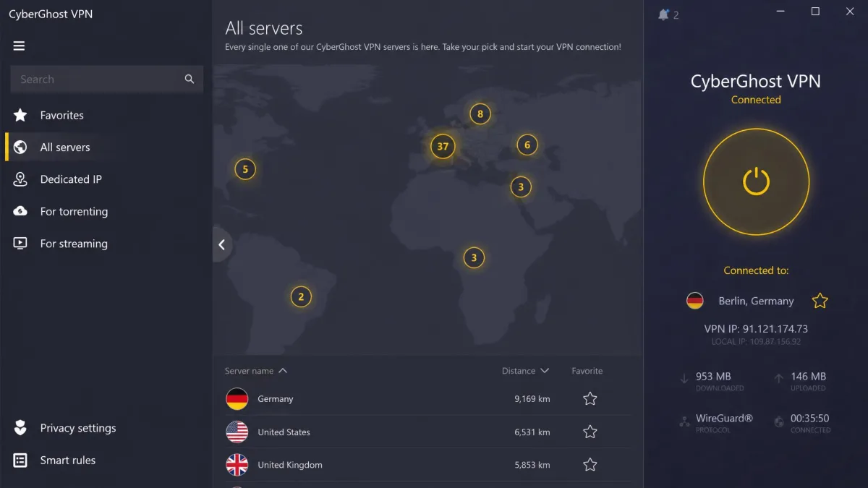
Task: Open the For streaming list
Action: coord(74,244)
